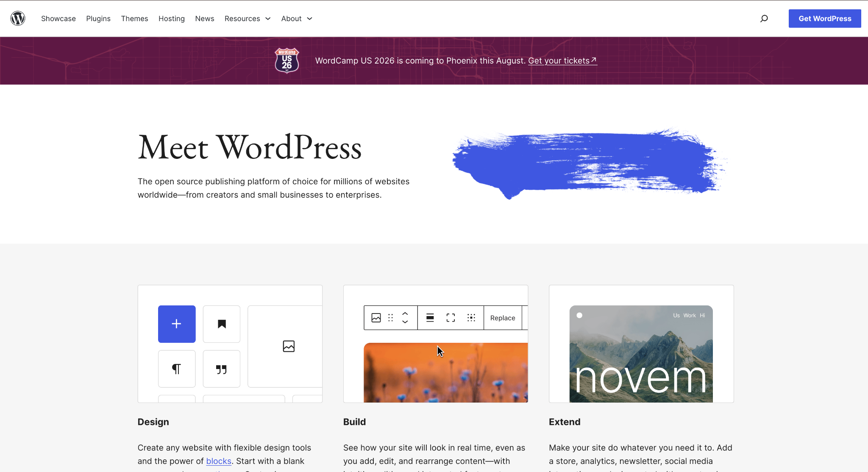Click the Build heading
The width and height of the screenshot is (868, 472).
point(354,422)
